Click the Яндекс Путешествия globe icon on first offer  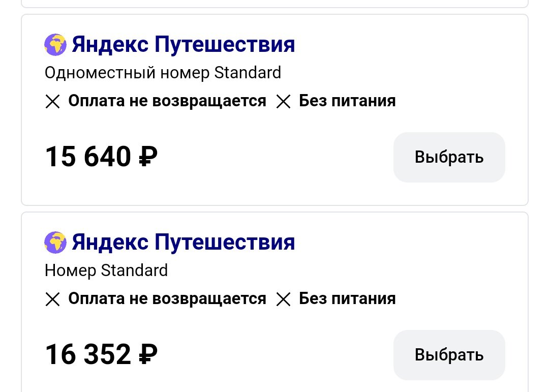[55, 44]
